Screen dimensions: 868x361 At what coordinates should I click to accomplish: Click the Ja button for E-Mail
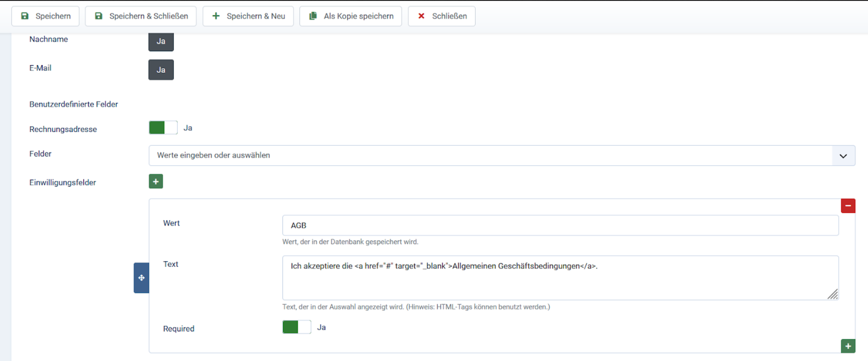(161, 70)
